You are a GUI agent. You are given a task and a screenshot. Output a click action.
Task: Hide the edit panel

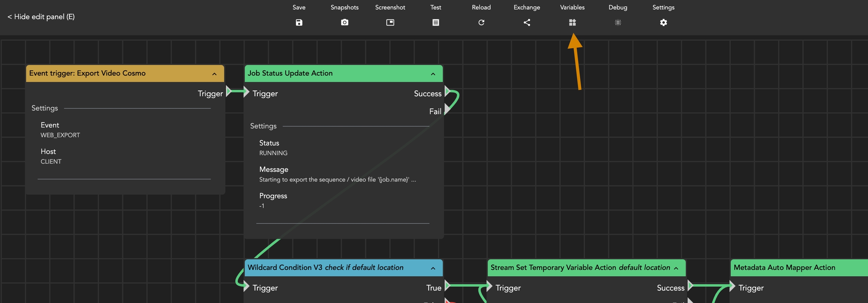tap(41, 17)
